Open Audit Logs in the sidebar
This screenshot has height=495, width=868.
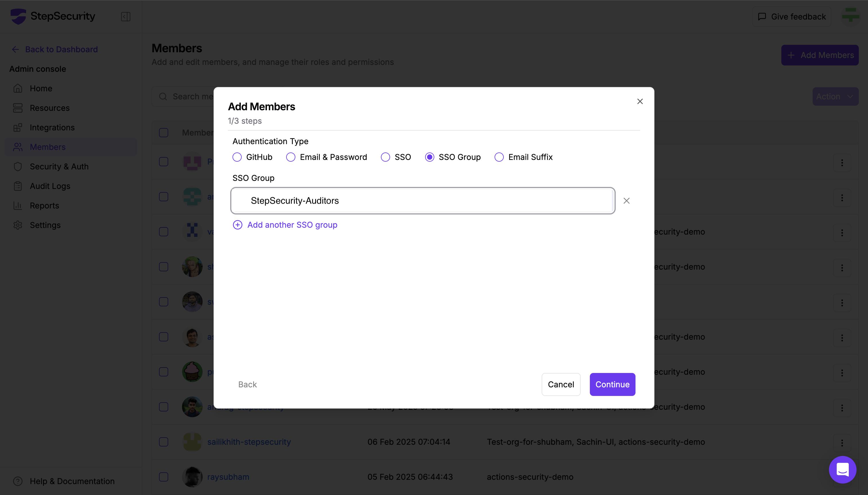coord(50,186)
